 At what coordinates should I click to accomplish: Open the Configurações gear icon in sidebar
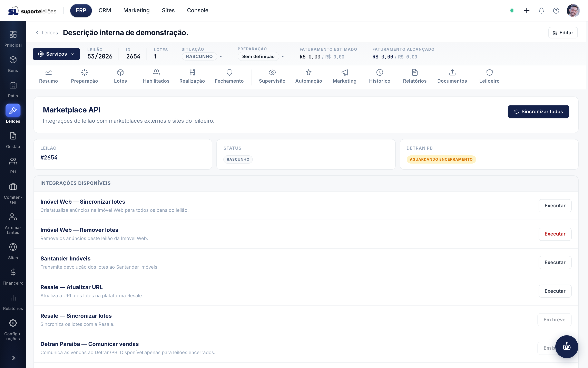pos(13,323)
